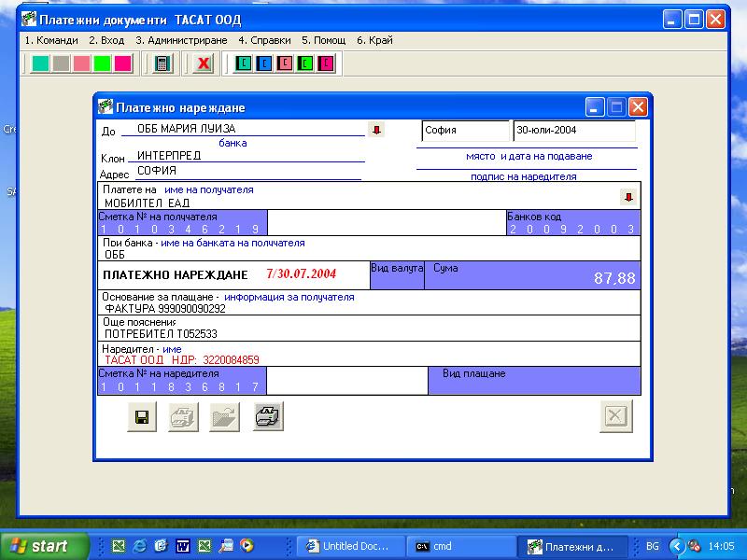Screen dimensions: 747x560
Task: Pick the plain gray square in toolbar
Action: pyautogui.click(x=61, y=63)
